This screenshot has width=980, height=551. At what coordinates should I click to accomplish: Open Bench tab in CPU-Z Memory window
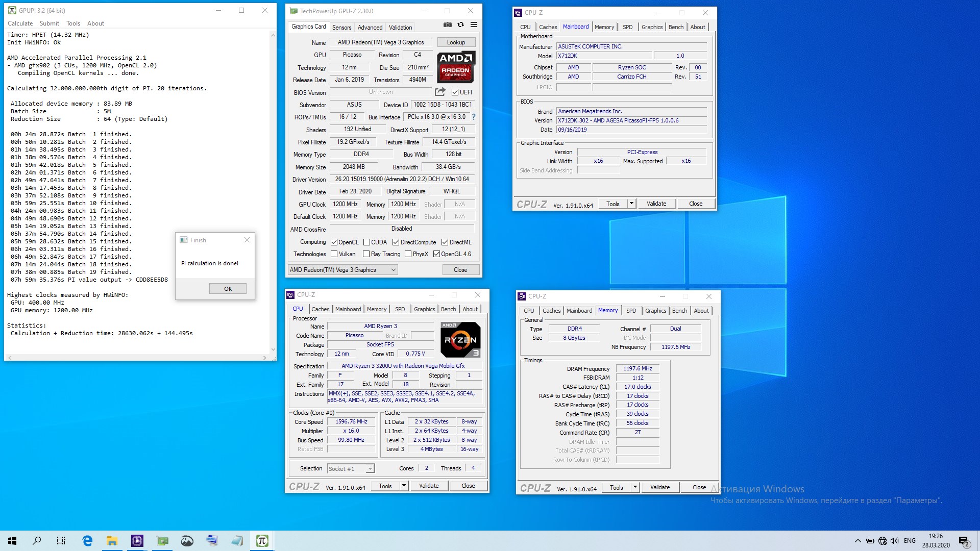click(x=679, y=311)
